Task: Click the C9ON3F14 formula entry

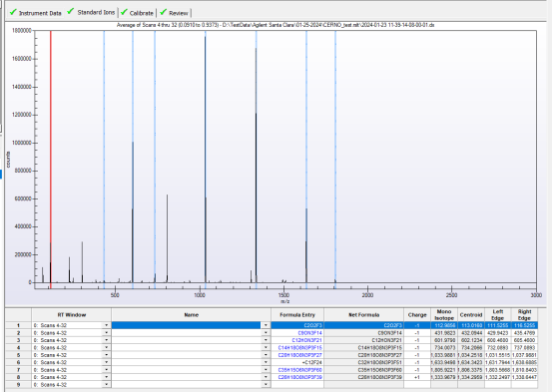Action: pyautogui.click(x=310, y=333)
